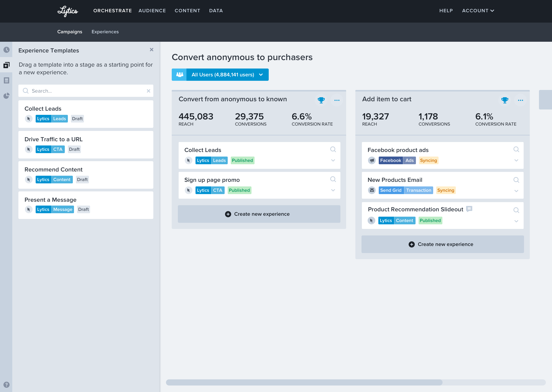Open the list/document icon in left sidebar
Screen dimensions: 552x392
pos(7,80)
